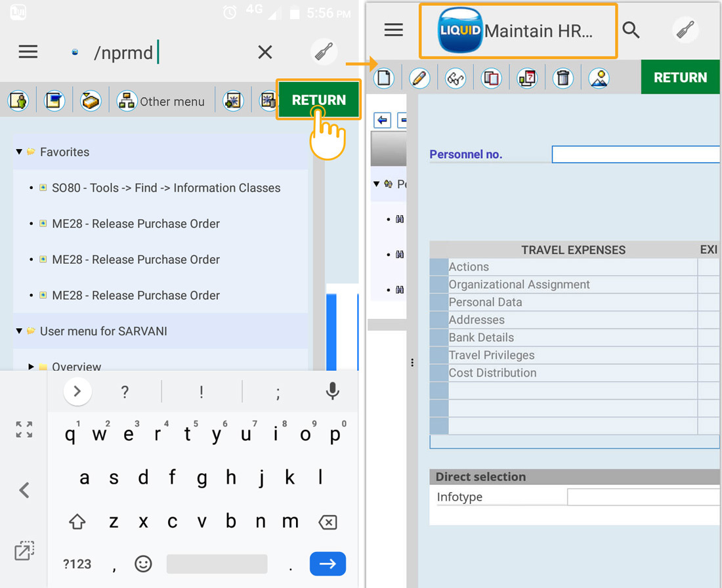722x588 pixels.
Task: Open the Other menu toolbar item
Action: point(161,101)
